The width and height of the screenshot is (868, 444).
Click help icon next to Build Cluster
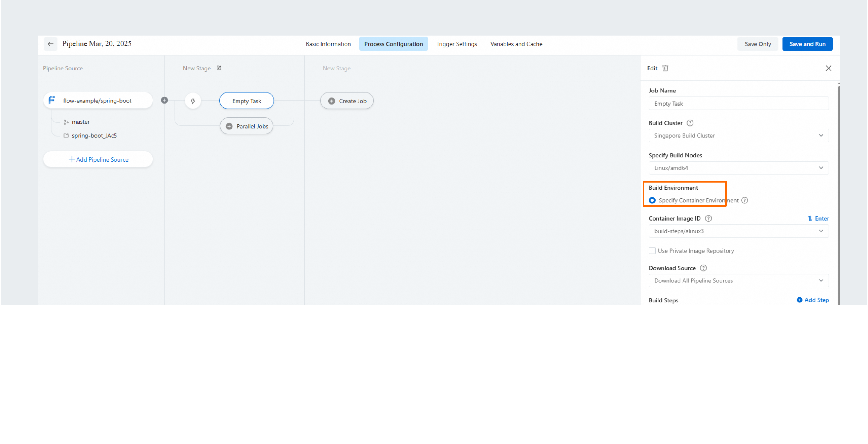pyautogui.click(x=690, y=123)
